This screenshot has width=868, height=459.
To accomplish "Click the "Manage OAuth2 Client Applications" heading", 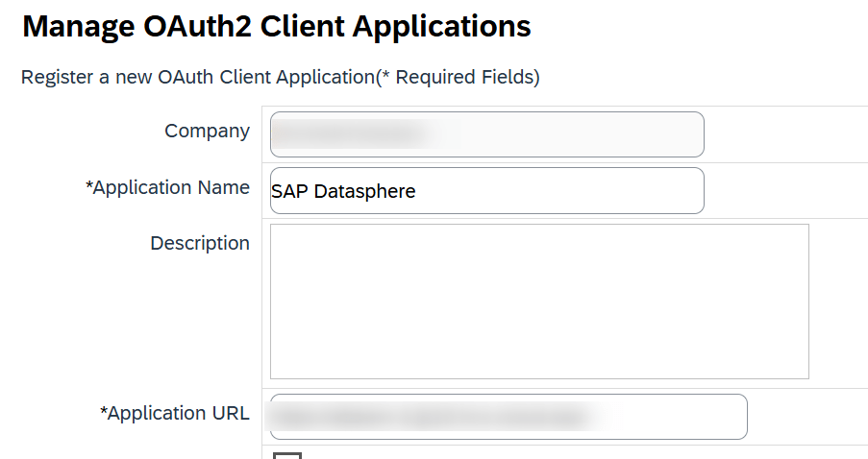I will [276, 27].
